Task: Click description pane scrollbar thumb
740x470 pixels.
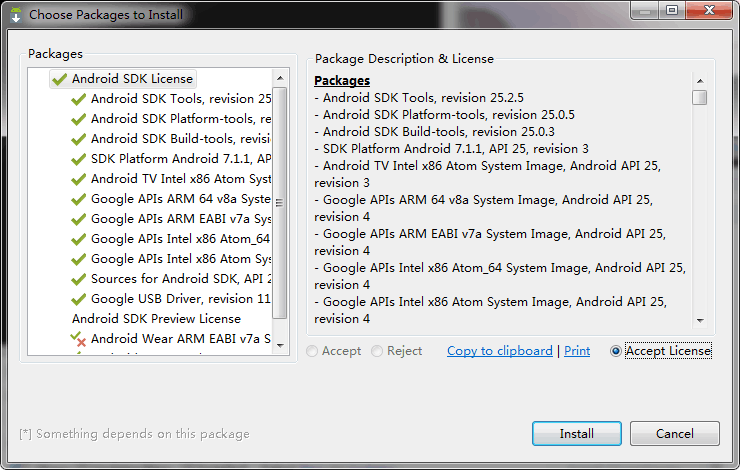Action: (x=700, y=97)
